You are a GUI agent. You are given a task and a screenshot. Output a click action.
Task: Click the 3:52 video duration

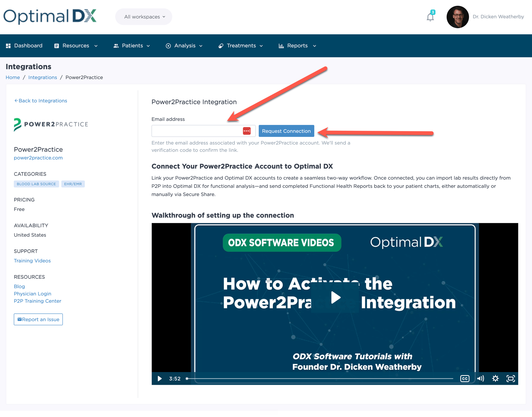tap(175, 379)
